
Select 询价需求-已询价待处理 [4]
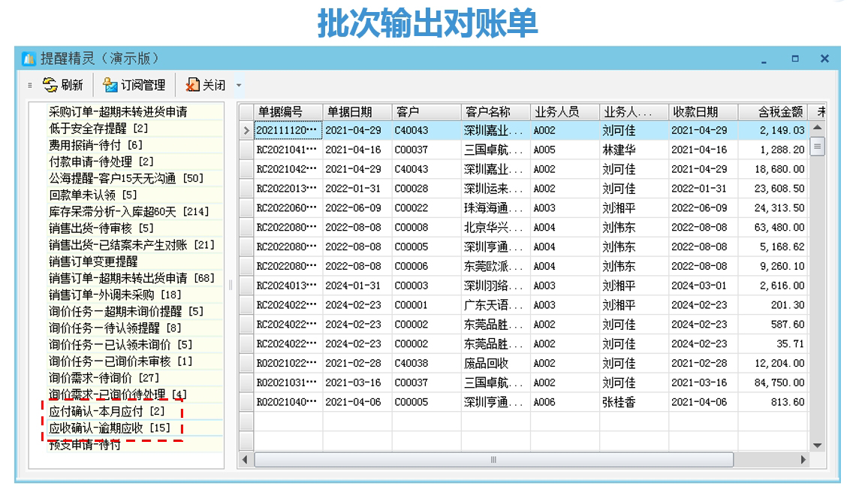pos(117,395)
